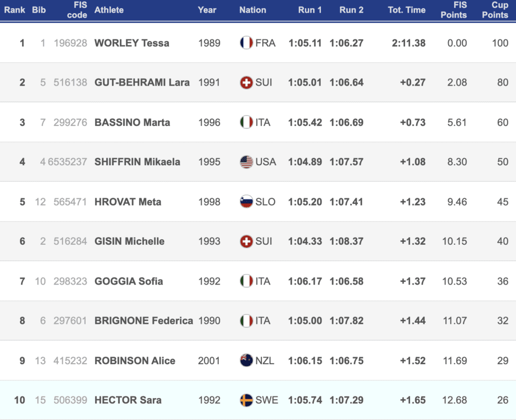Screen dimensions: 516x420
Task: Click the Swiss flag in Gisin's row
Action: 246,241
